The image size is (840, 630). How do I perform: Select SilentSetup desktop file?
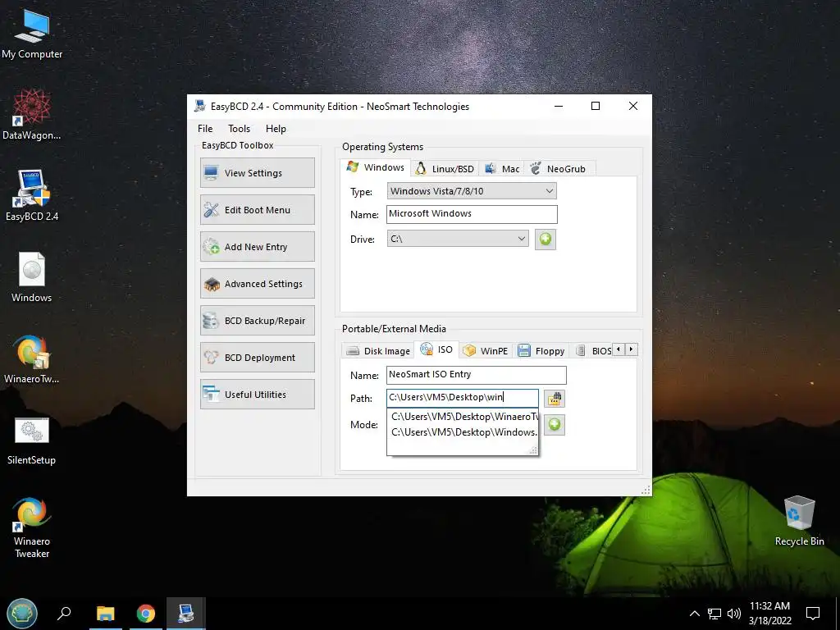[32, 441]
